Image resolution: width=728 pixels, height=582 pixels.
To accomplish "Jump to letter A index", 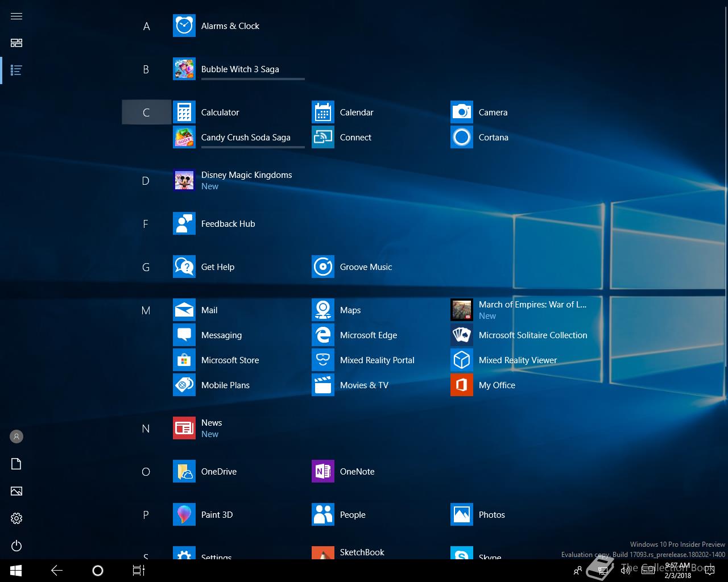I will (146, 26).
